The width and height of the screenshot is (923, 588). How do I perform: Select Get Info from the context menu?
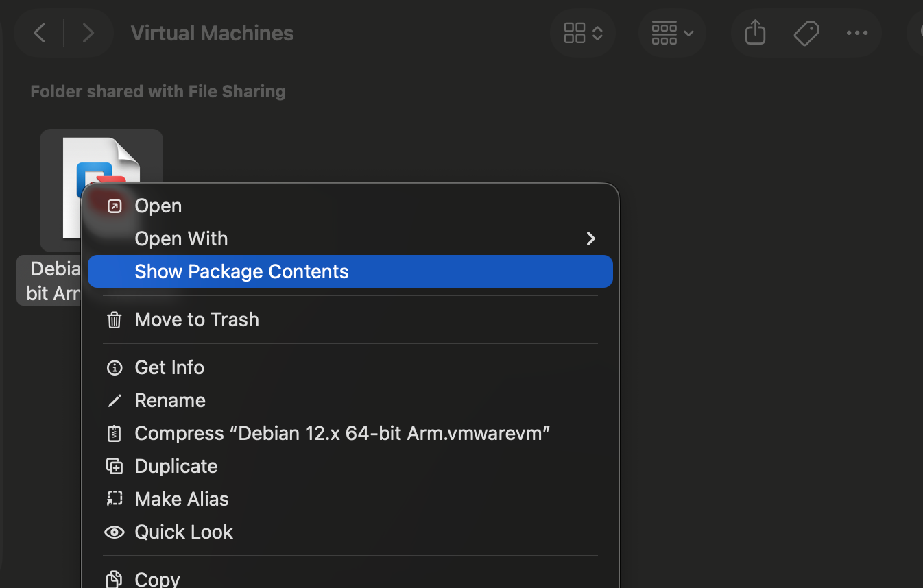coord(169,367)
